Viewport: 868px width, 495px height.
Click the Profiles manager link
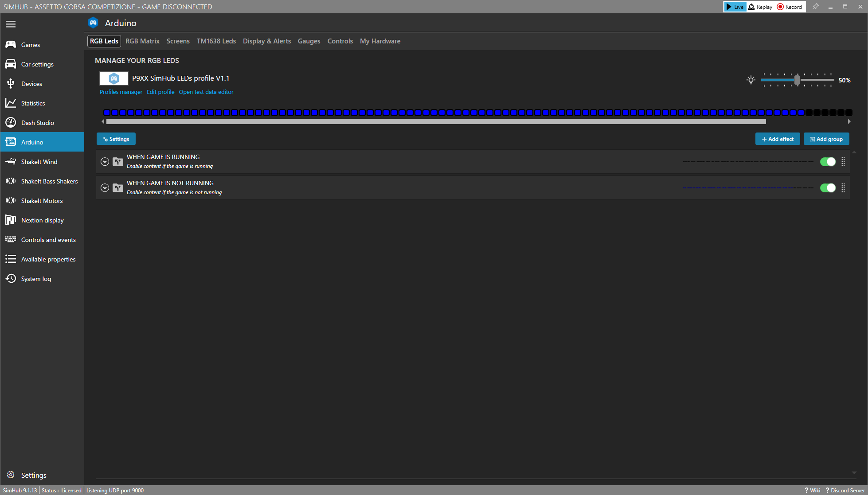click(121, 92)
